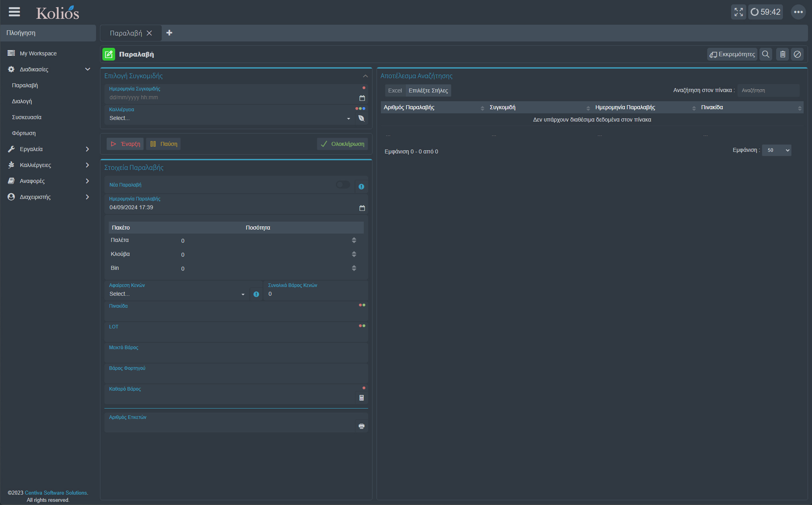812x505 pixels.
Task: Add a new tab with plus icon
Action: click(x=169, y=33)
